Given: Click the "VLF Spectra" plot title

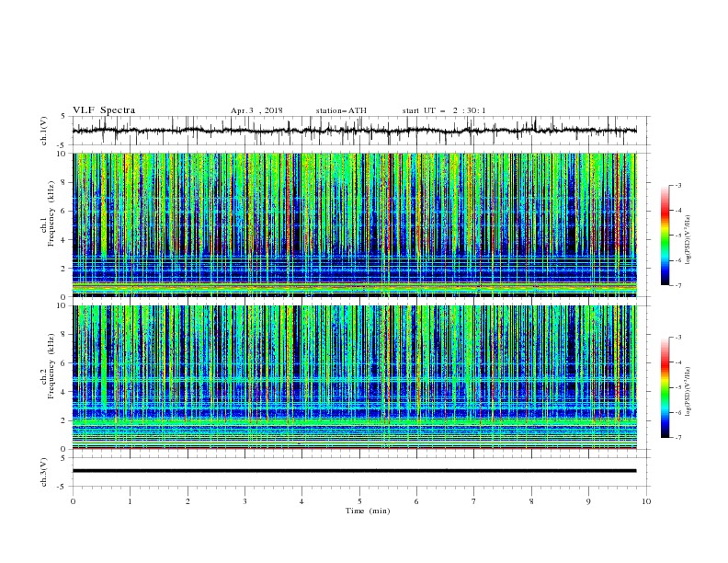Looking at the screenshot, I should 104,110.
